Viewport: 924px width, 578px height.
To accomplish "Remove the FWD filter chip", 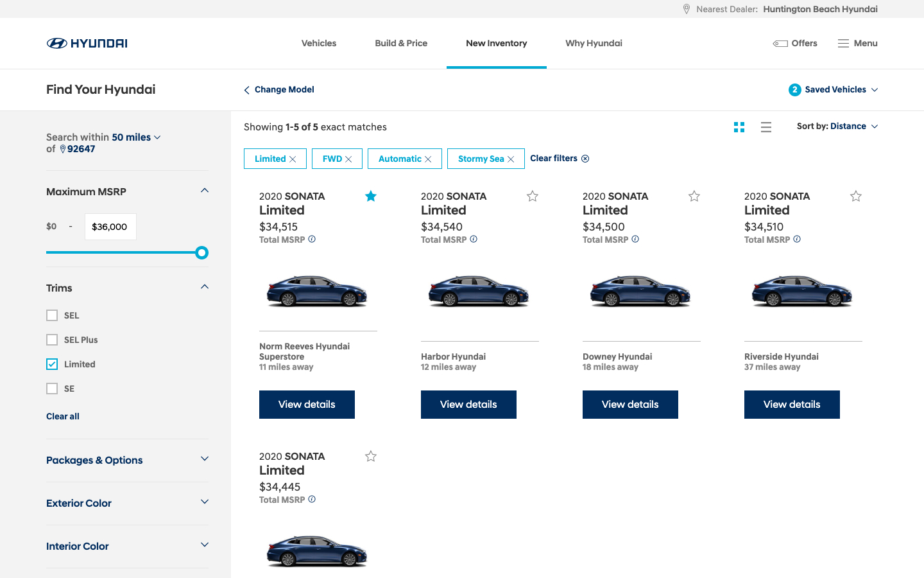I will (348, 159).
